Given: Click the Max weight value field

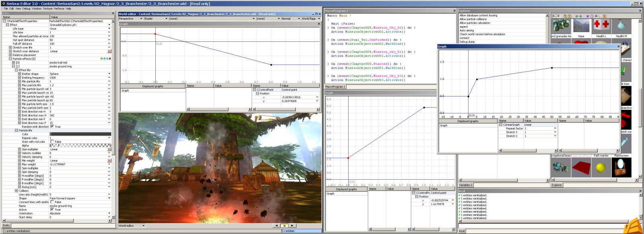Looking at the screenshot, I should pyautogui.click(x=78, y=164).
